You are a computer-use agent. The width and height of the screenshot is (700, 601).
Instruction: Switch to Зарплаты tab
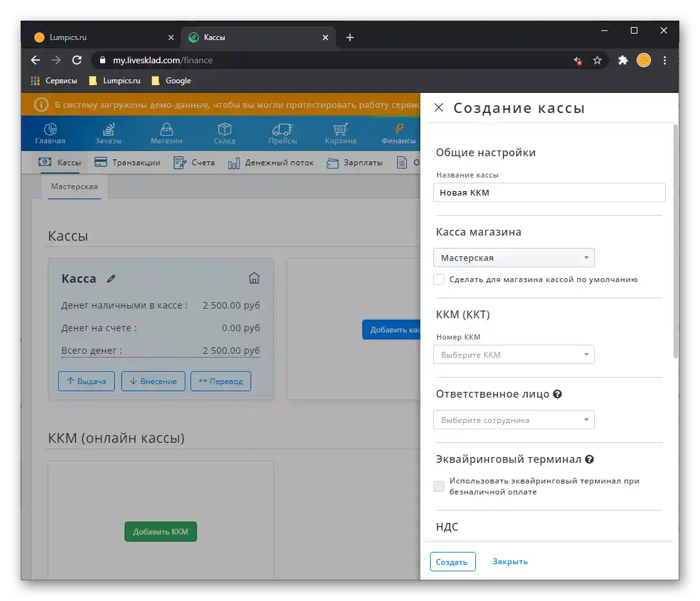pos(355,163)
